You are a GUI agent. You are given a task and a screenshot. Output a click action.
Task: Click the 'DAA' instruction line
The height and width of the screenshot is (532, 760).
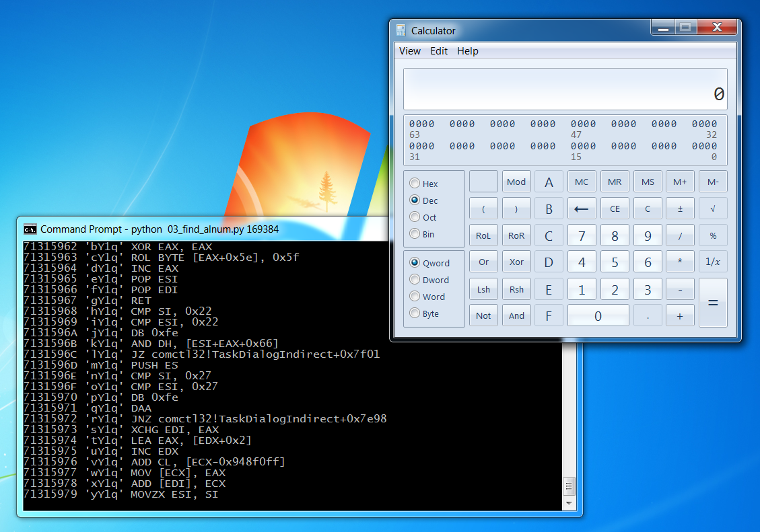[88, 408]
